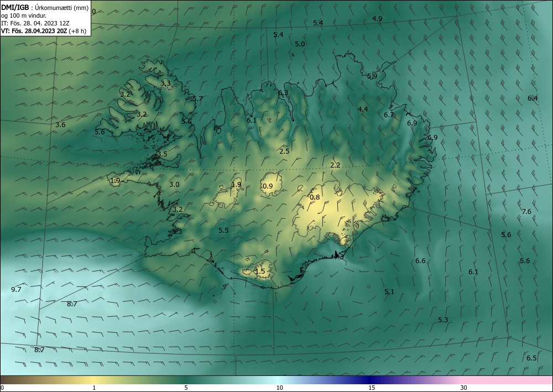Click the dark navy segment of the color scale
553x392 pixels.
[368, 380]
